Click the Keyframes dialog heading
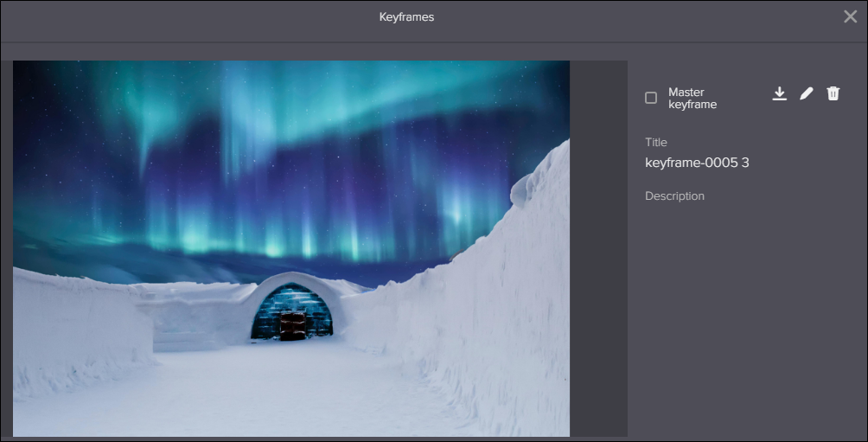Screen dimensions: 868x442 (406, 17)
